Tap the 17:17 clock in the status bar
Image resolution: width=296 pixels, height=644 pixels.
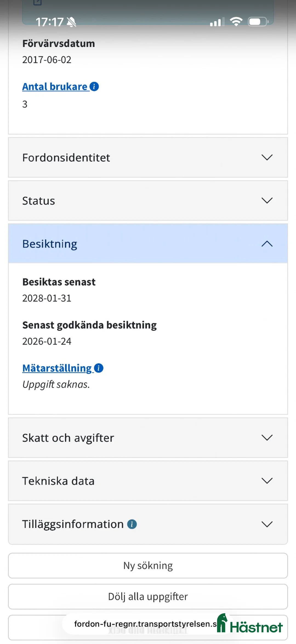click(50, 22)
